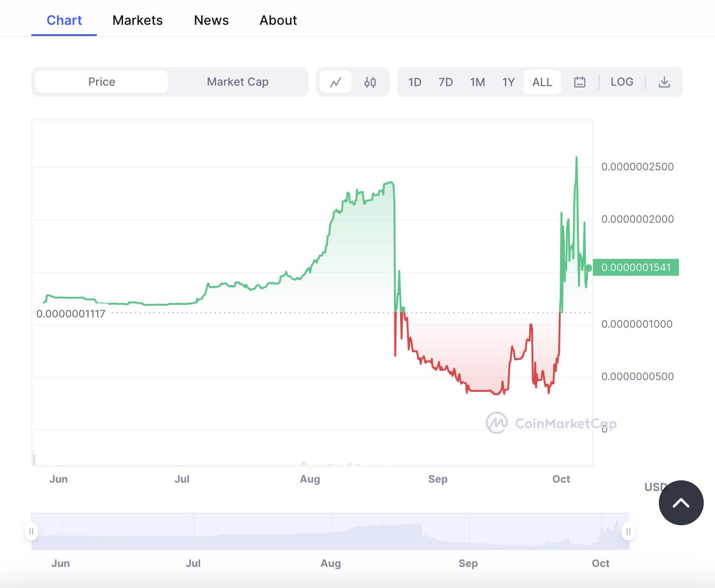Click the 0.0000002500 axis label
Viewport: 715px width, 588px height.
(x=637, y=167)
